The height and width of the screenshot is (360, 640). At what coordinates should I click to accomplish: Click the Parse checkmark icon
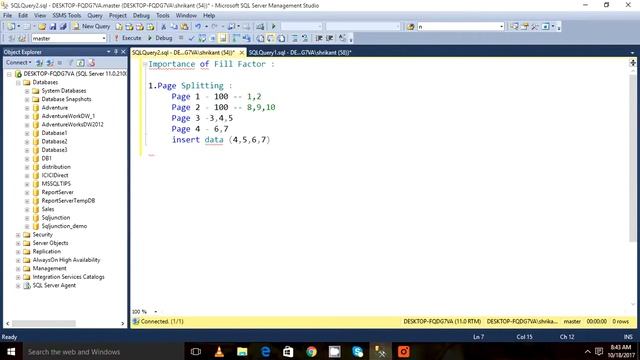tap(191, 38)
